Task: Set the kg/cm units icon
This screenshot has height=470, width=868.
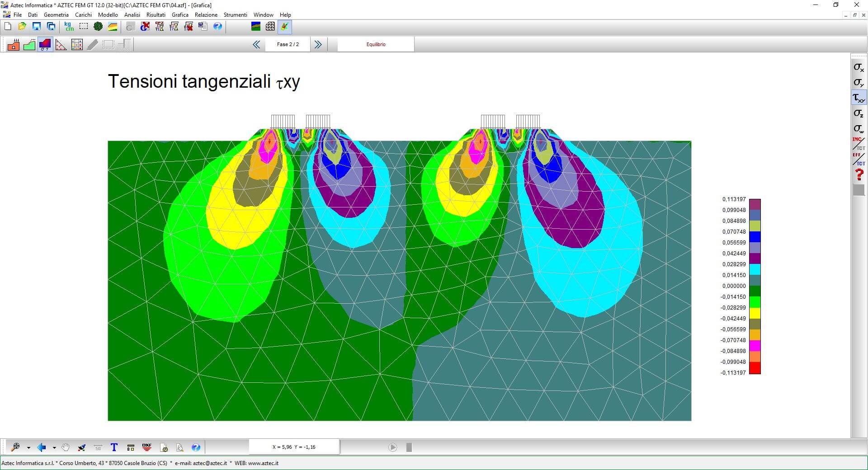Action: 69,27
